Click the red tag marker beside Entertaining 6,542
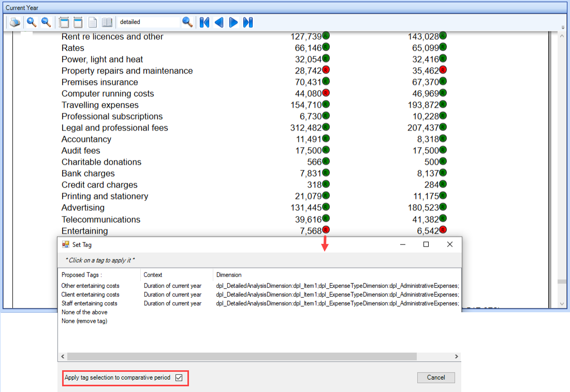This screenshot has height=392, width=570. [x=443, y=229]
